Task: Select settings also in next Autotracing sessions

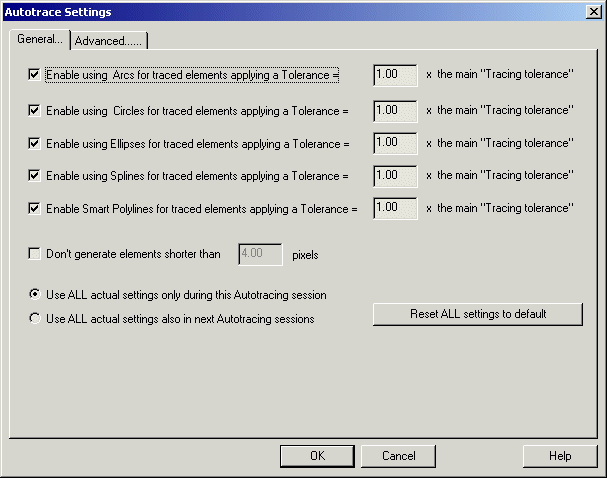Action: coord(35,319)
